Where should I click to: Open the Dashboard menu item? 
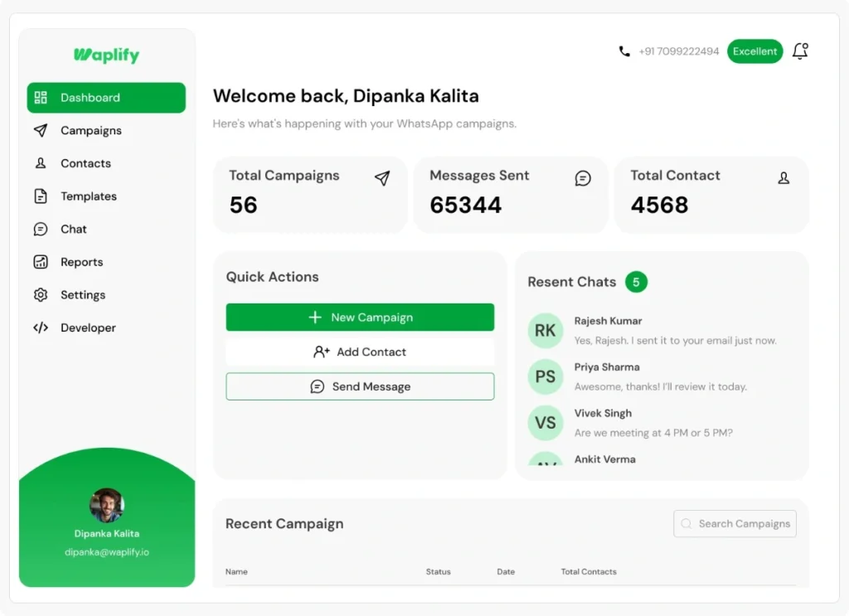tap(106, 98)
